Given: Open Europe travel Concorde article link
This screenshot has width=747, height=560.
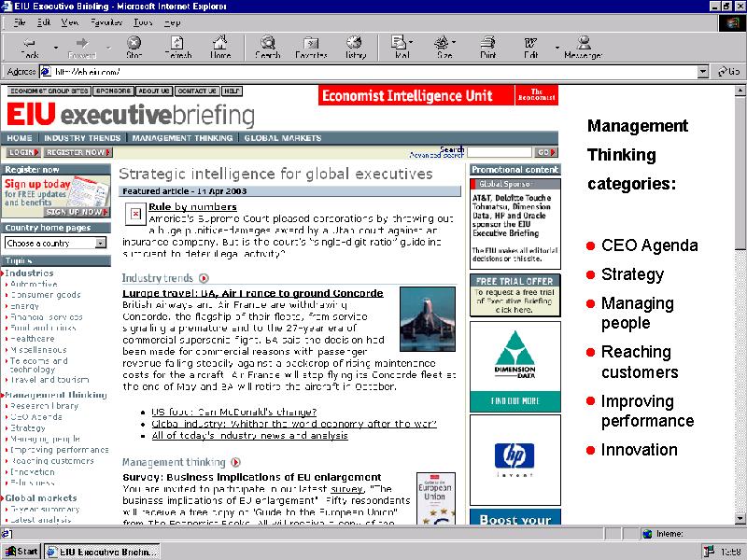Looking at the screenshot, I should tap(252, 293).
